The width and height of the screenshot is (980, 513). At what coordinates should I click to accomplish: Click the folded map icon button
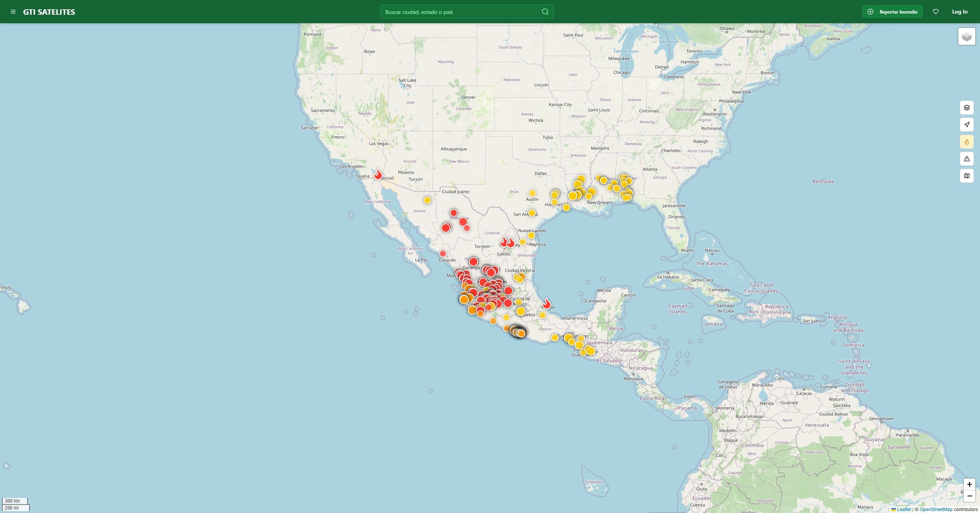966,176
